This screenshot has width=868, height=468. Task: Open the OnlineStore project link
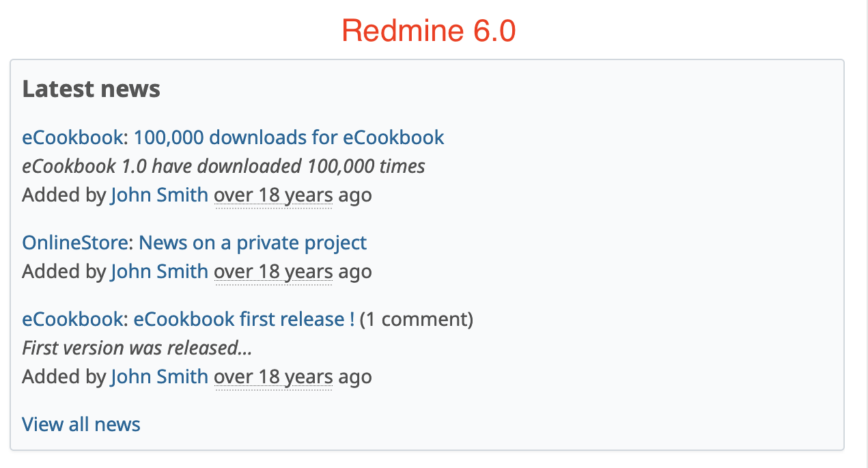pos(75,243)
